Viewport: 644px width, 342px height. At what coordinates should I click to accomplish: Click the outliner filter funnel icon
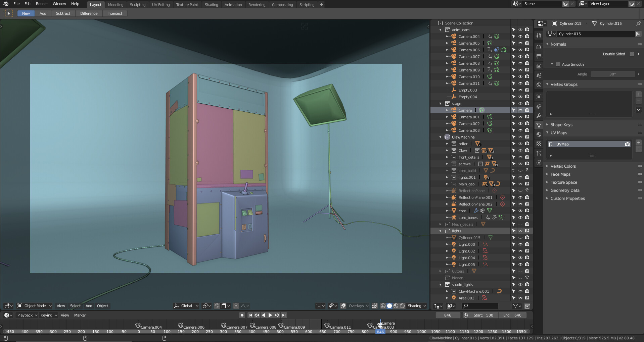pyautogui.click(x=515, y=306)
